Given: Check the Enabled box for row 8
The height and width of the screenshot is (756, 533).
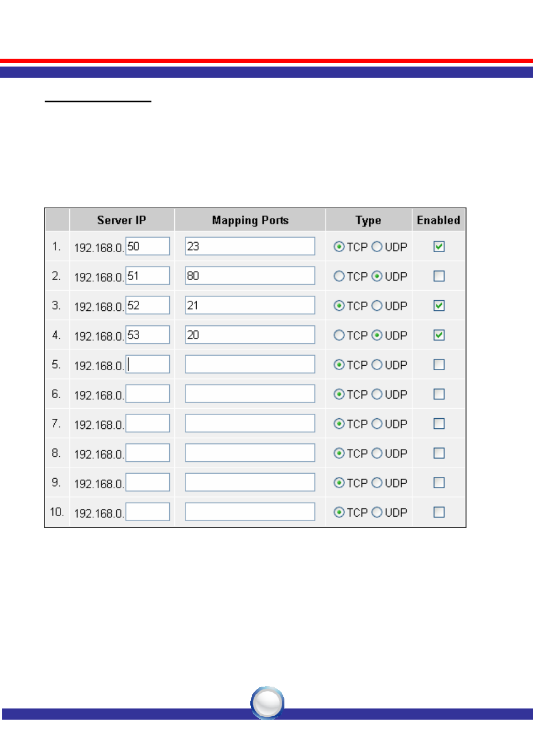Looking at the screenshot, I should [x=439, y=453].
